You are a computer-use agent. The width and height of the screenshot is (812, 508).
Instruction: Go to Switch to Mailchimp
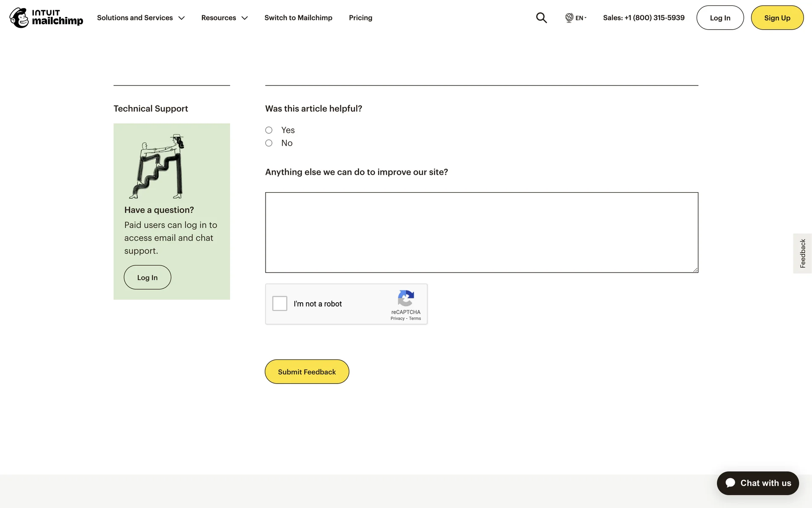point(298,18)
